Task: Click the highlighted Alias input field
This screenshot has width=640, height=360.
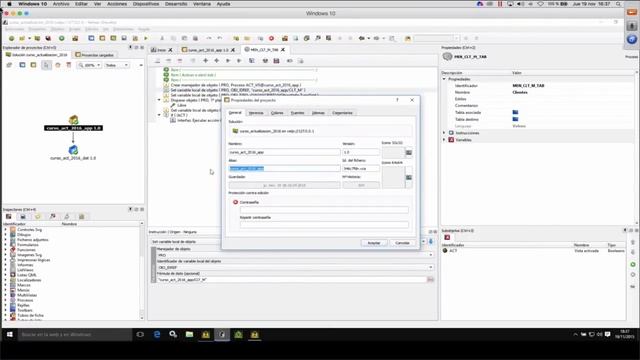Action: point(284,168)
